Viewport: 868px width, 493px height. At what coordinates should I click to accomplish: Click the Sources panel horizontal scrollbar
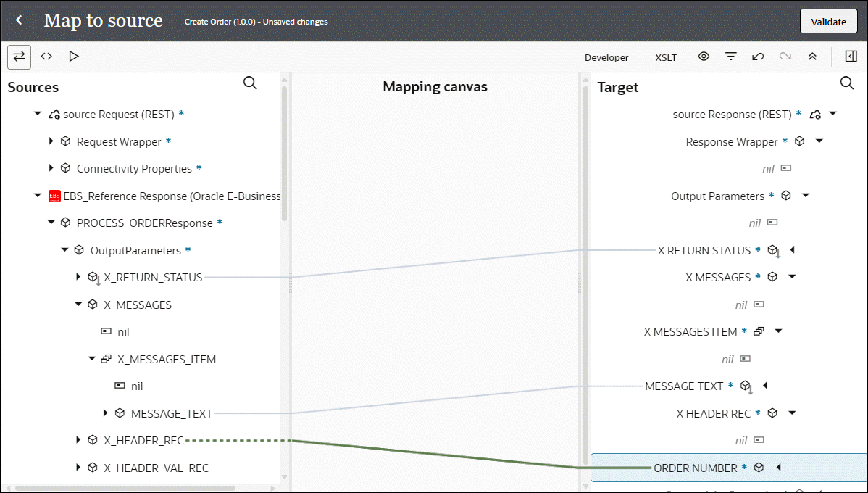click(x=125, y=488)
